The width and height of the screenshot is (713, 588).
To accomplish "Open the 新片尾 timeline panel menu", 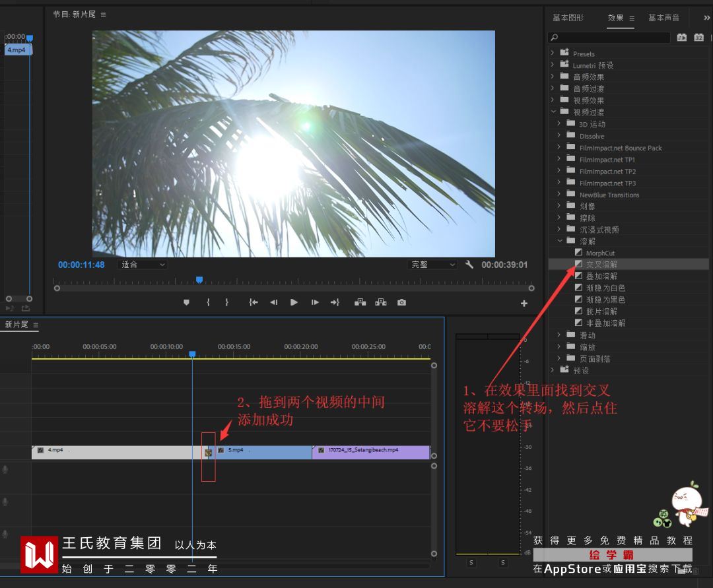I will tap(36, 325).
